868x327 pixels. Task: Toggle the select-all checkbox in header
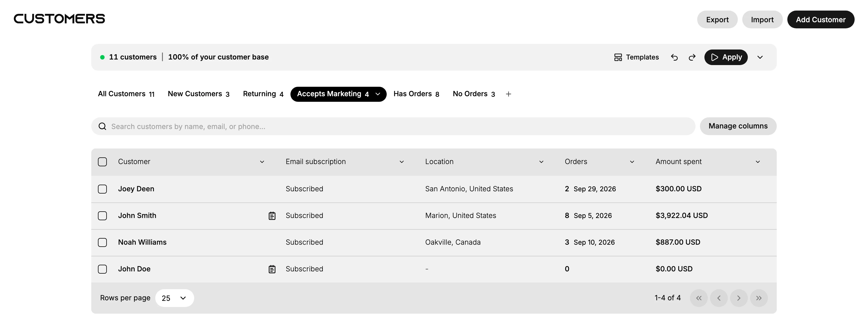[x=102, y=162]
